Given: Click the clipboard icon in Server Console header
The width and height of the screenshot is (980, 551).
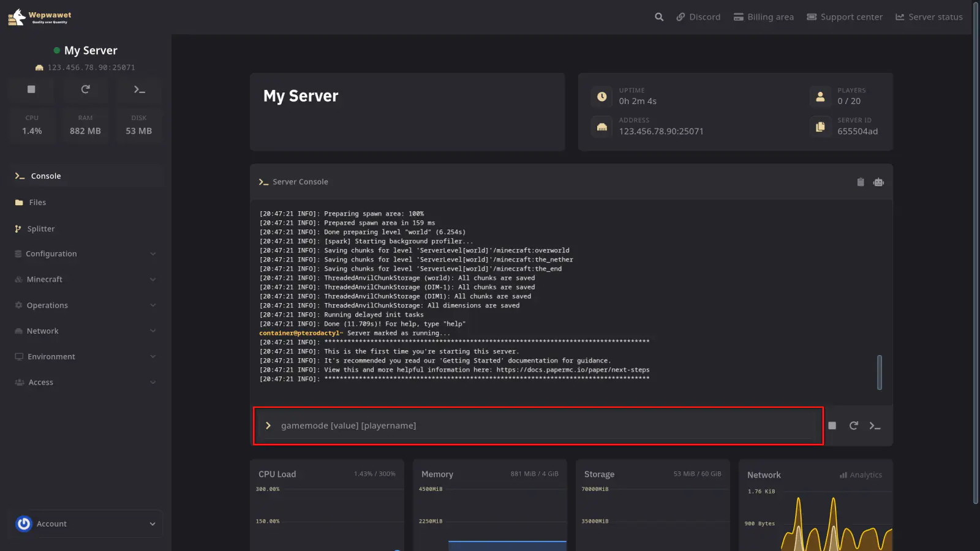Looking at the screenshot, I should (861, 182).
